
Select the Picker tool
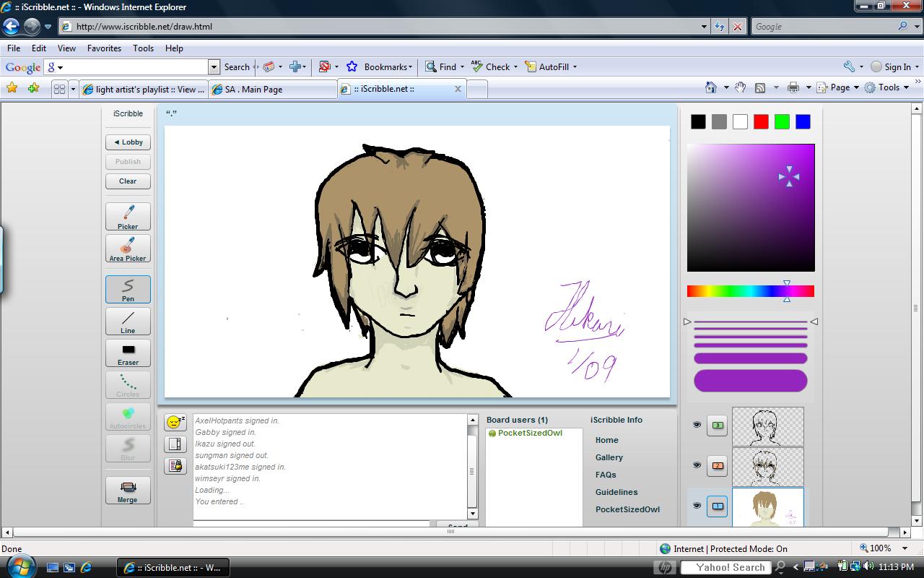pyautogui.click(x=128, y=217)
